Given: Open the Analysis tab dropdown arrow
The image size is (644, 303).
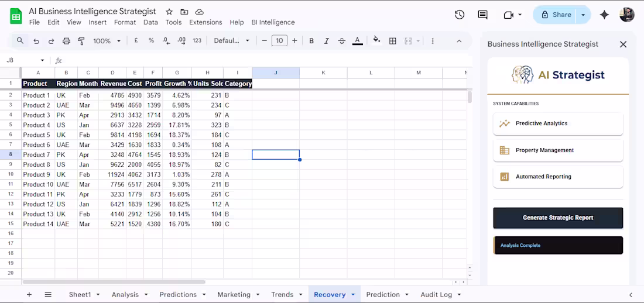Looking at the screenshot, I should [x=146, y=295].
